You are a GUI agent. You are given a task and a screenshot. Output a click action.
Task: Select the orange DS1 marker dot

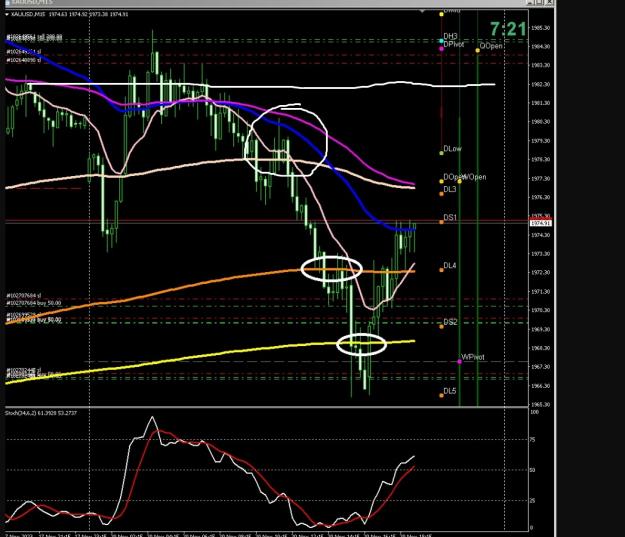coord(441,222)
